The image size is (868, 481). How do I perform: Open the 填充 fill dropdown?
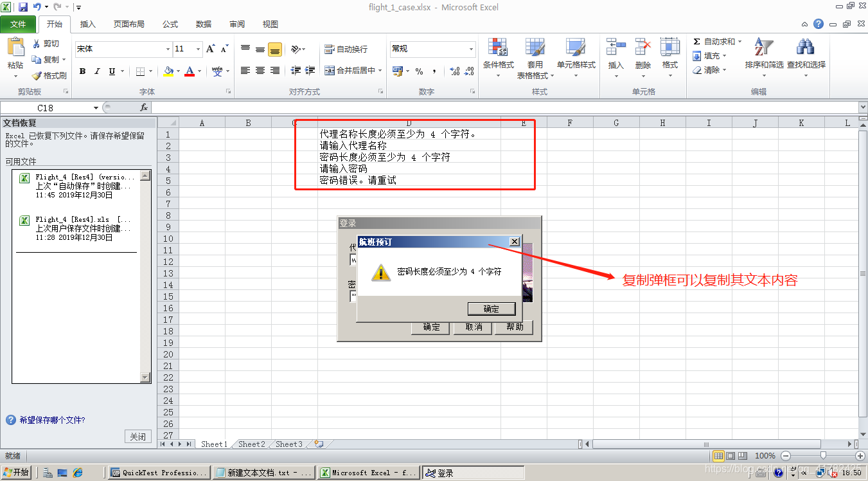point(710,56)
